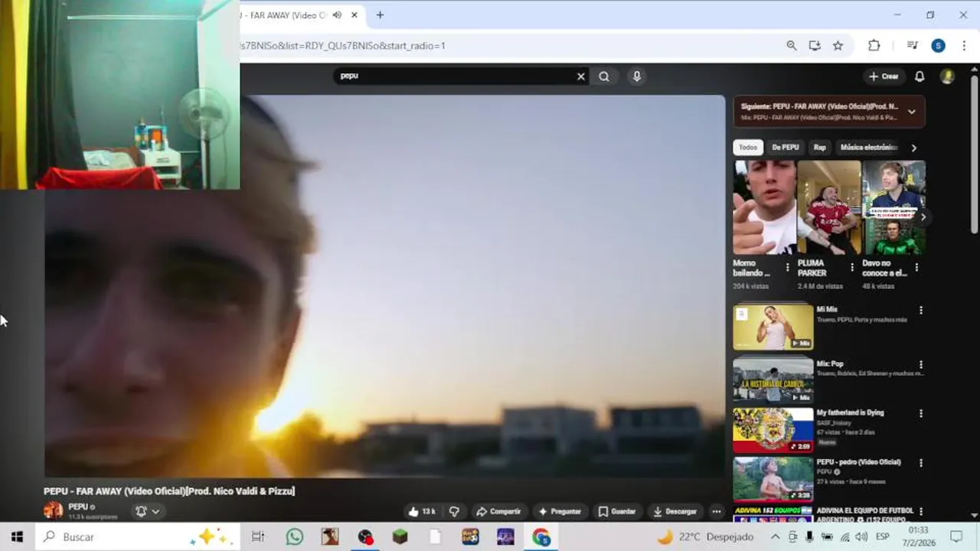980x551 pixels.
Task: Open the YouTube account avatar menu
Action: tap(947, 77)
